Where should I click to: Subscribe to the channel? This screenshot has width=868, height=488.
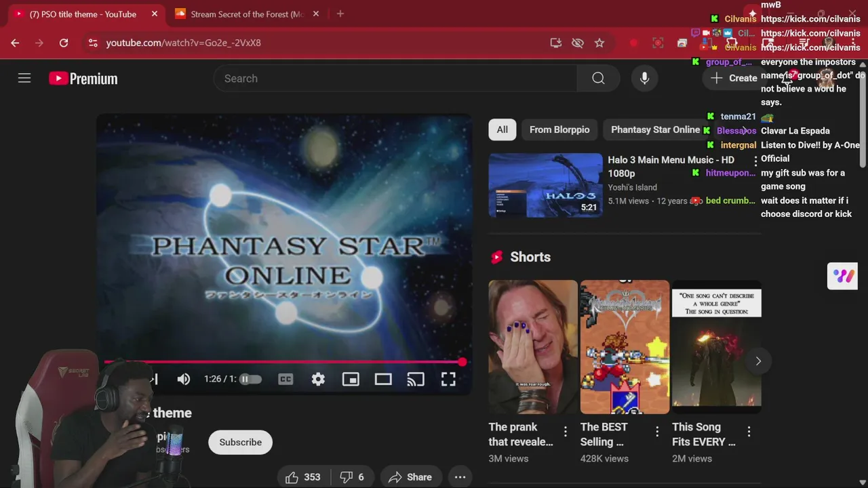[x=241, y=442]
